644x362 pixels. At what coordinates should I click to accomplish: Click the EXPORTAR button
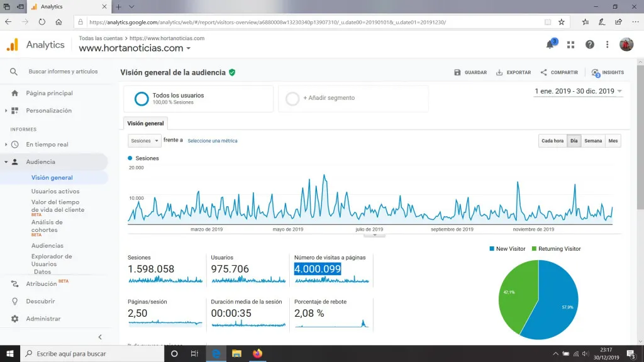point(513,73)
